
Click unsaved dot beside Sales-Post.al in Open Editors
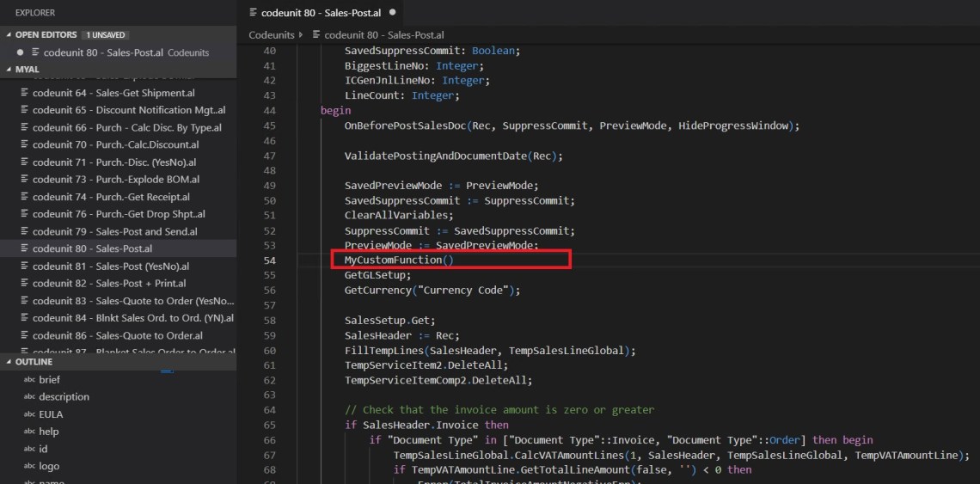[20, 52]
